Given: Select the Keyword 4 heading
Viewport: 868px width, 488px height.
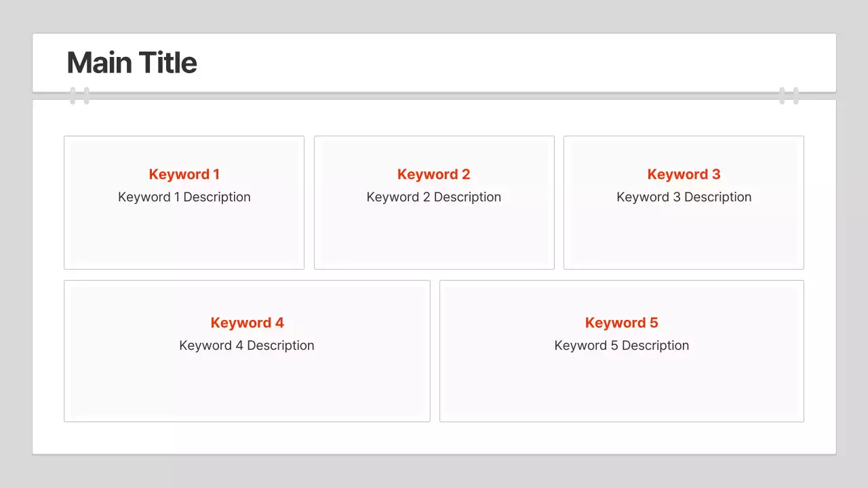Looking at the screenshot, I should 247,323.
